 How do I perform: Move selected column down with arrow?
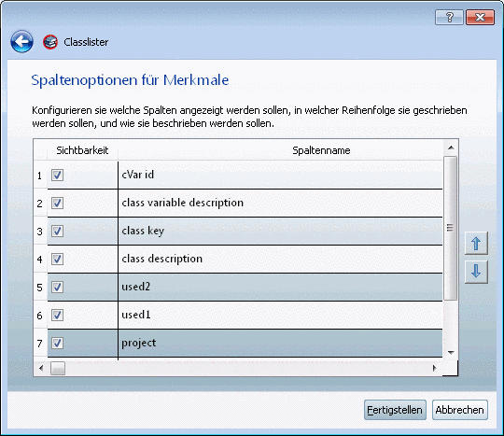[476, 272]
